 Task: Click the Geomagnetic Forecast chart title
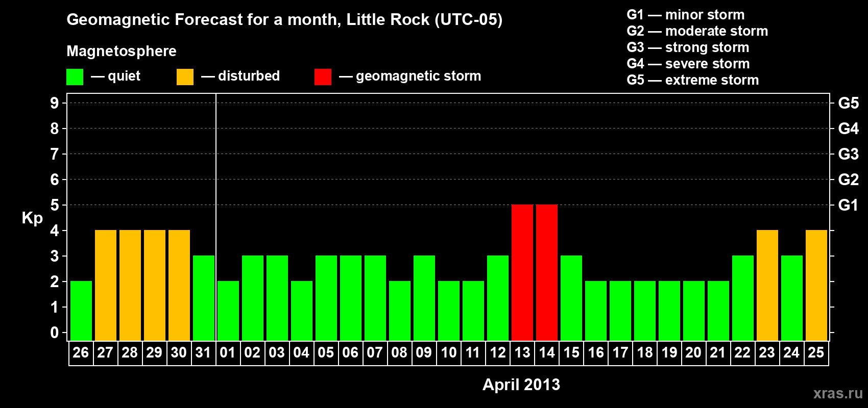pyautogui.click(x=284, y=20)
